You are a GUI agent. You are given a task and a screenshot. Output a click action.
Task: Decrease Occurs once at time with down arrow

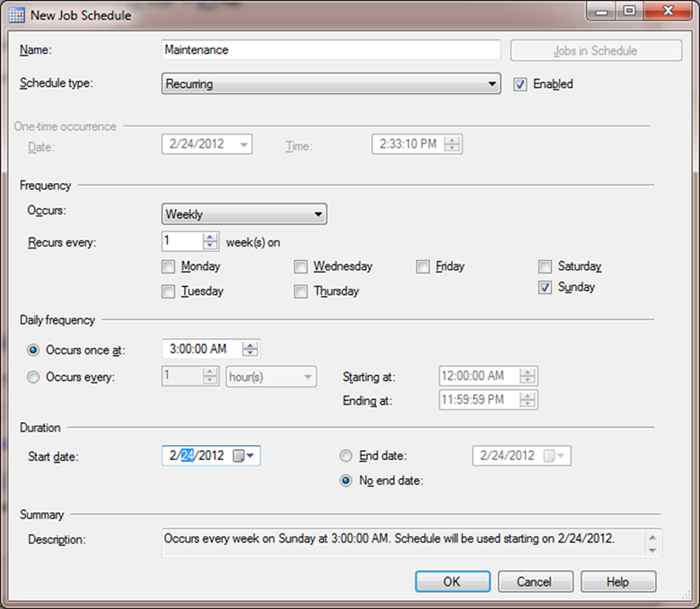coord(250,352)
